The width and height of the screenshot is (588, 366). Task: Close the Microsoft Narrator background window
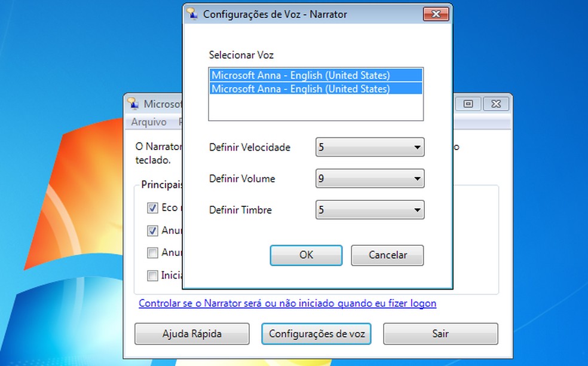point(496,103)
